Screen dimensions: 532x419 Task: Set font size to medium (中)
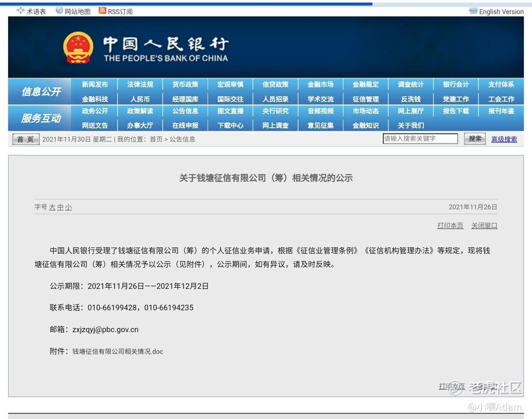[60, 207]
